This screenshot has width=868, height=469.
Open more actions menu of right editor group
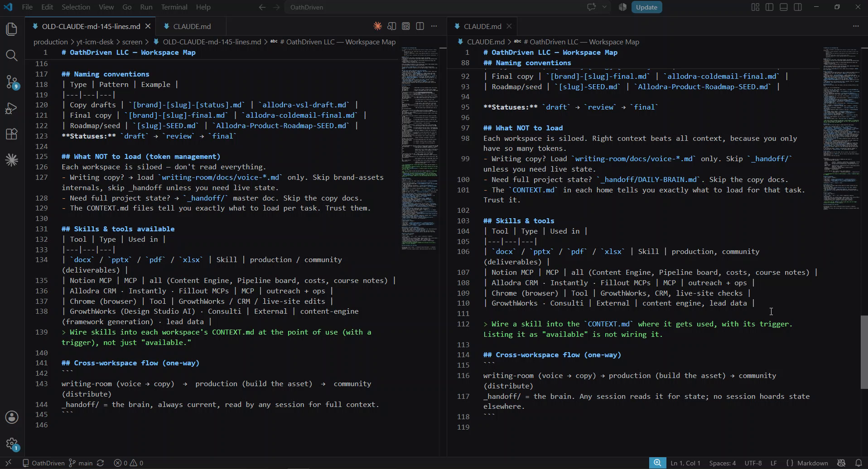point(856,26)
